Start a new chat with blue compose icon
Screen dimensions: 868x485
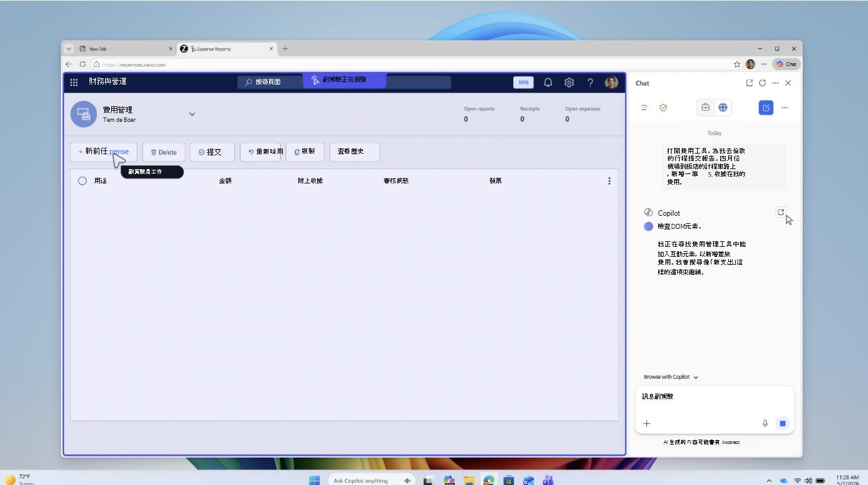click(766, 108)
